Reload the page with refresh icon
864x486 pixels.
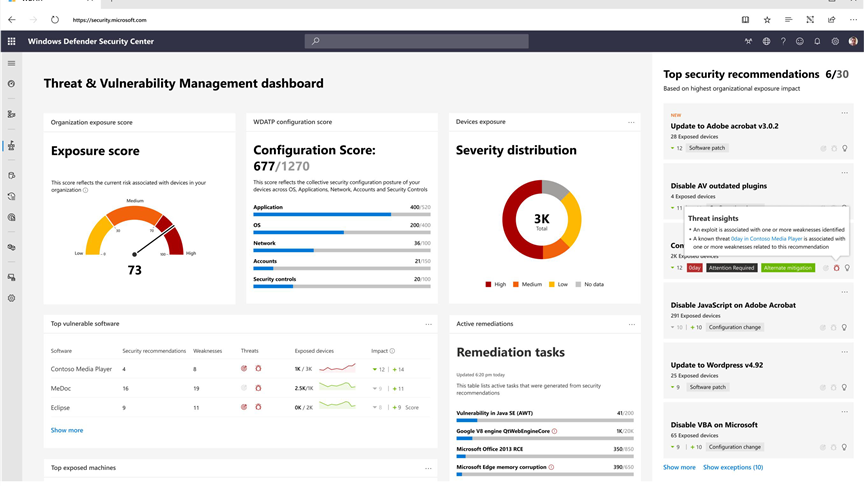(55, 20)
